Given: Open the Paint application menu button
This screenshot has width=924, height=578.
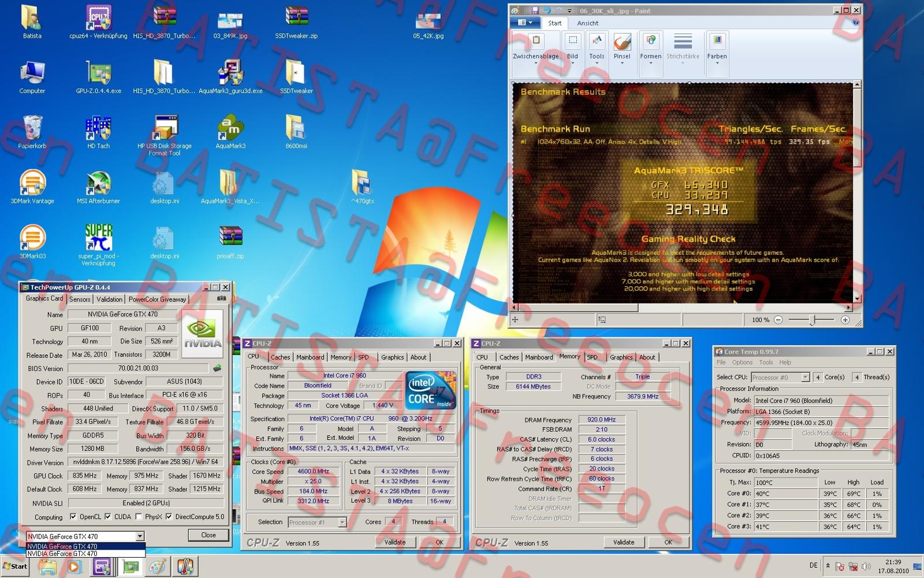Looking at the screenshot, I should 525,23.
